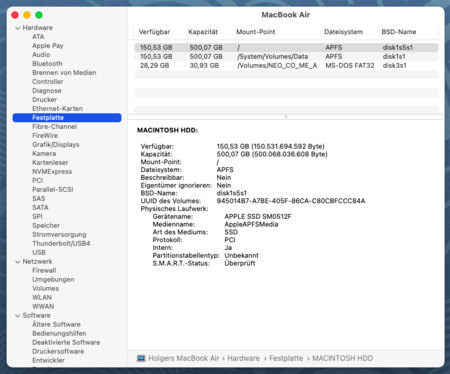Select WLAN under Netzwerk
This screenshot has height=374, width=450.
[42, 298]
